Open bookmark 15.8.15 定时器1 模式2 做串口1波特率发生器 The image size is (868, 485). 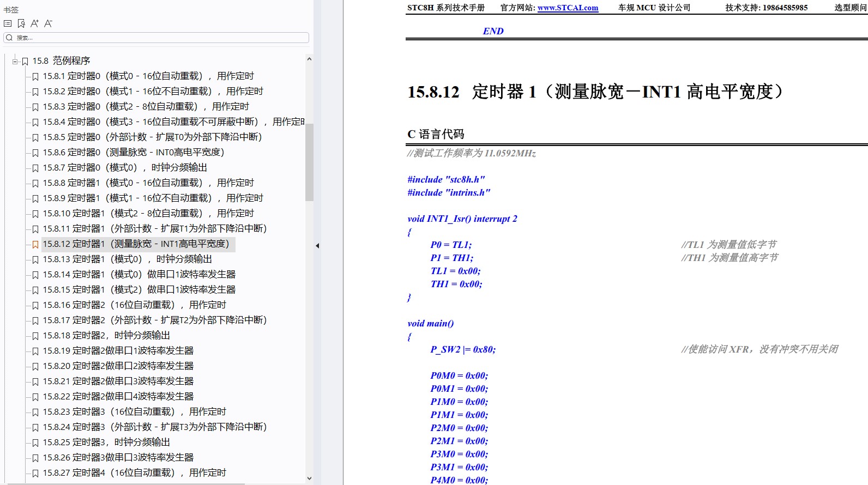139,289
